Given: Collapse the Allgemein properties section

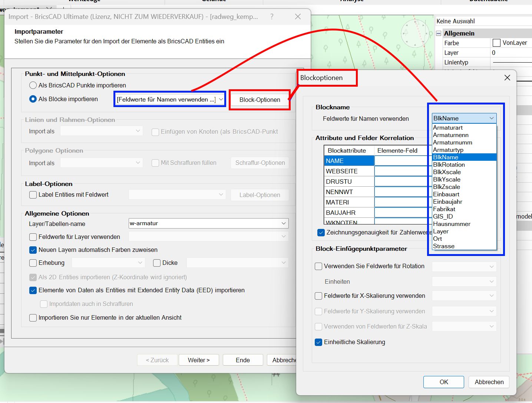Looking at the screenshot, I should 439,33.
